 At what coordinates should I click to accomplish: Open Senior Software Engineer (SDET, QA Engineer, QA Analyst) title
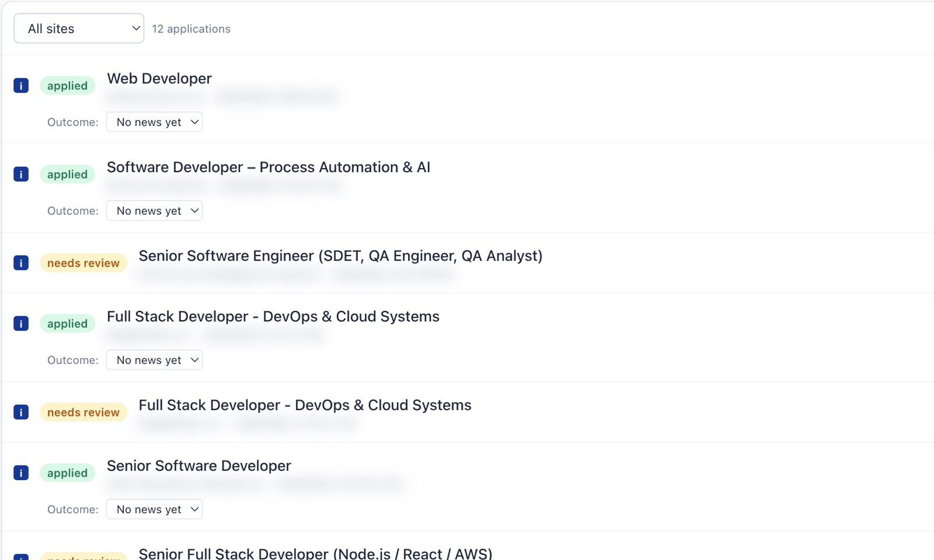point(340,256)
